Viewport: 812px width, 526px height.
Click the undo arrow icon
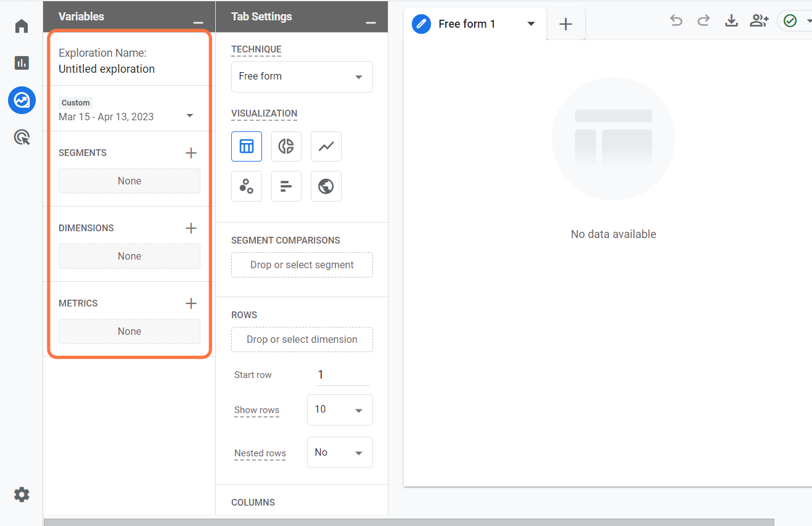pyautogui.click(x=676, y=21)
